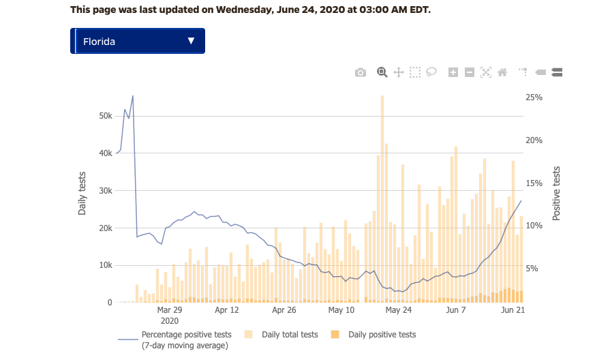The image size is (610, 364).
Task: Click the Jun 21 x-axis label
Action: pyautogui.click(x=512, y=309)
